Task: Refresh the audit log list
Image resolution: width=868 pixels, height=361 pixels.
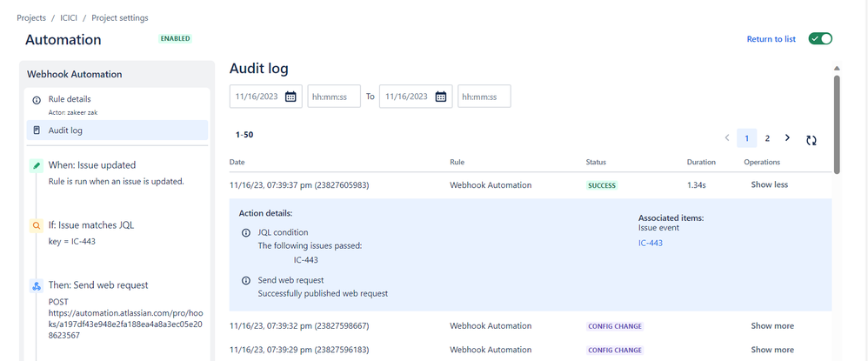Action: click(x=811, y=140)
